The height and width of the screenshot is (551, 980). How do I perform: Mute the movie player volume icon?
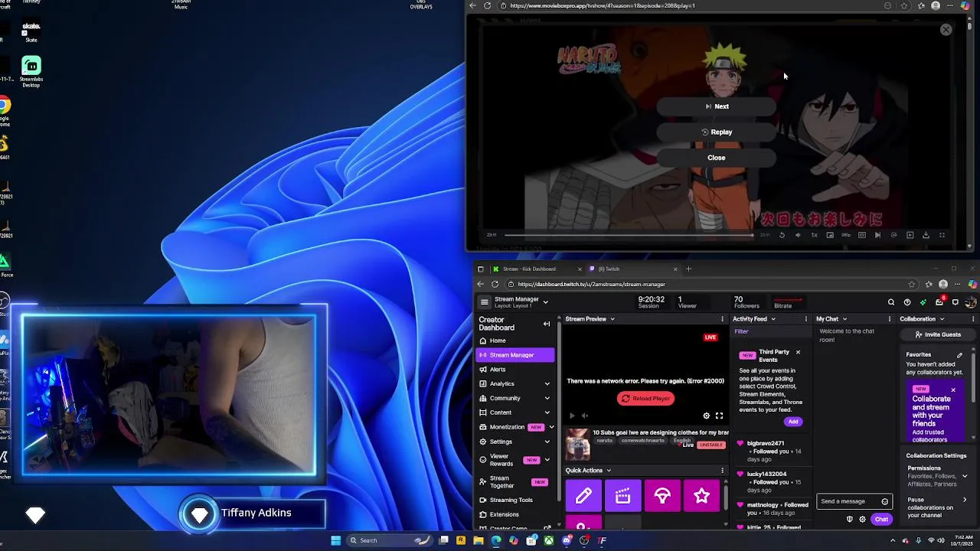click(798, 235)
